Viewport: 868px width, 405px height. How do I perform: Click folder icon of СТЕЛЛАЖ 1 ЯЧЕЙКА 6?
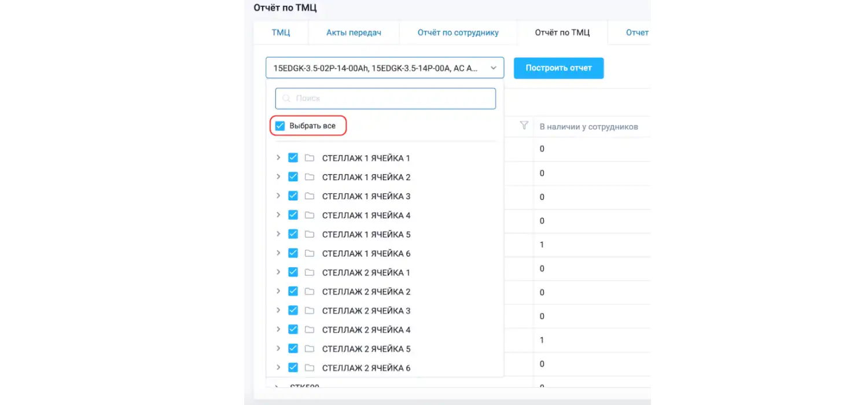point(310,253)
